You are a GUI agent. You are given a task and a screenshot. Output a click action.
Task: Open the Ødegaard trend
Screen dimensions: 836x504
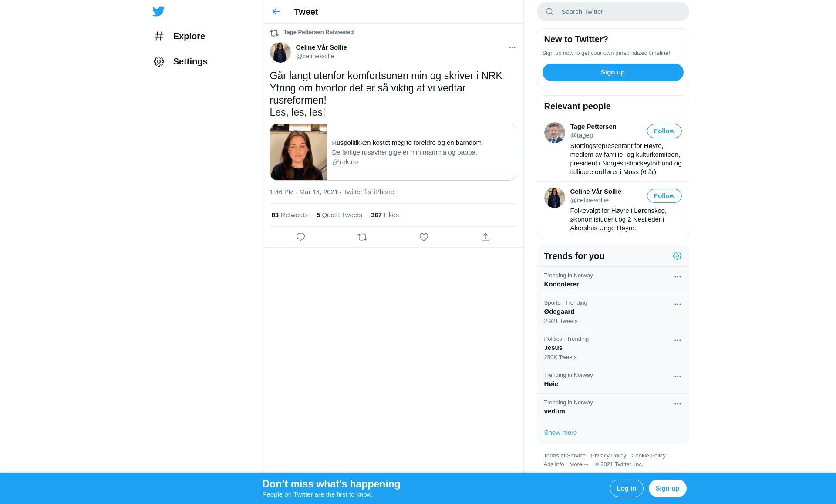613,312
